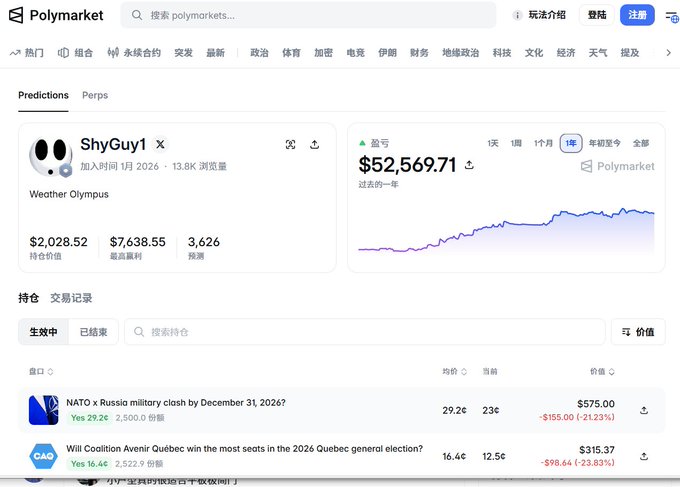Screen dimensions: 680x487
Task: Click the Polymarket logo icon
Action: [16, 15]
